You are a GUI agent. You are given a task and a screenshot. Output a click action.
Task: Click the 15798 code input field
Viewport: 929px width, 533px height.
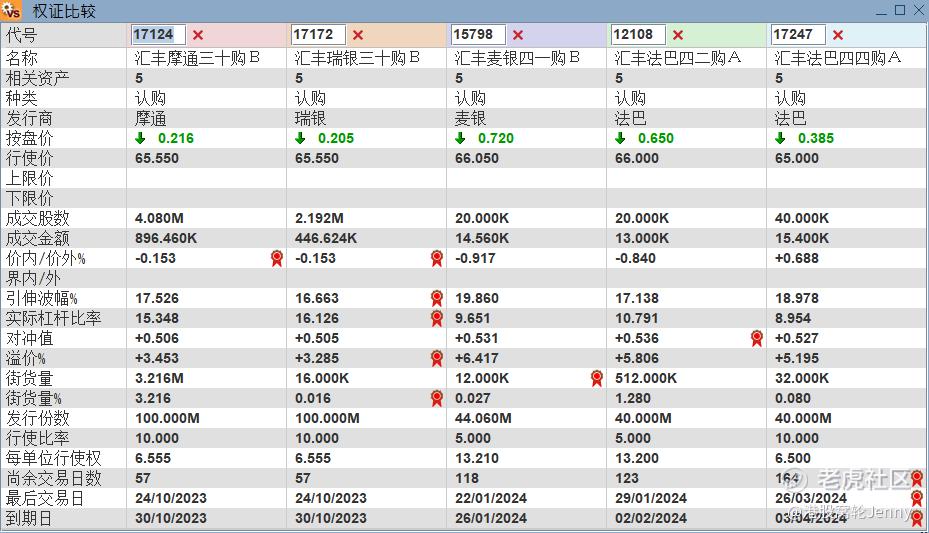click(x=478, y=34)
